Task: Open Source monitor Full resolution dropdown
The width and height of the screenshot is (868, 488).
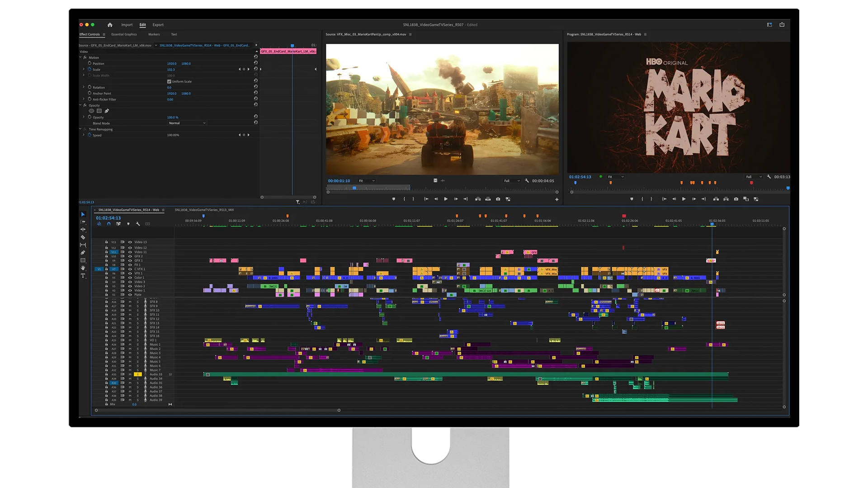Action: (512, 181)
